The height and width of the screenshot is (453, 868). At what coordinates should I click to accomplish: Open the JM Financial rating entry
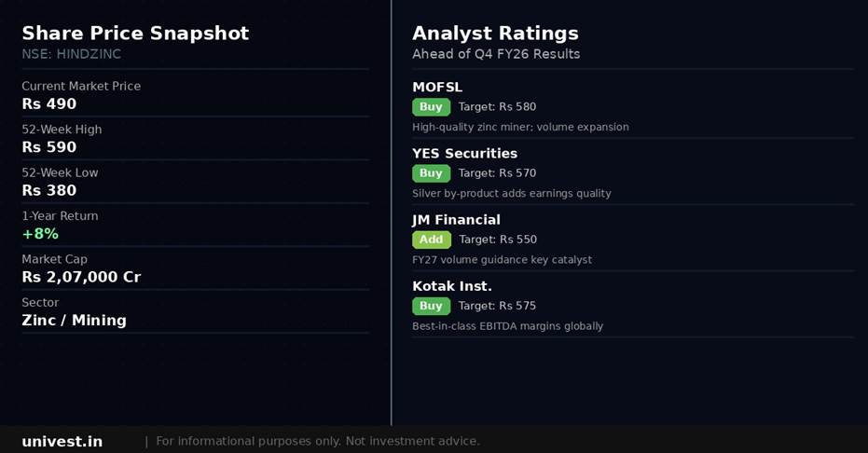[x=456, y=219]
